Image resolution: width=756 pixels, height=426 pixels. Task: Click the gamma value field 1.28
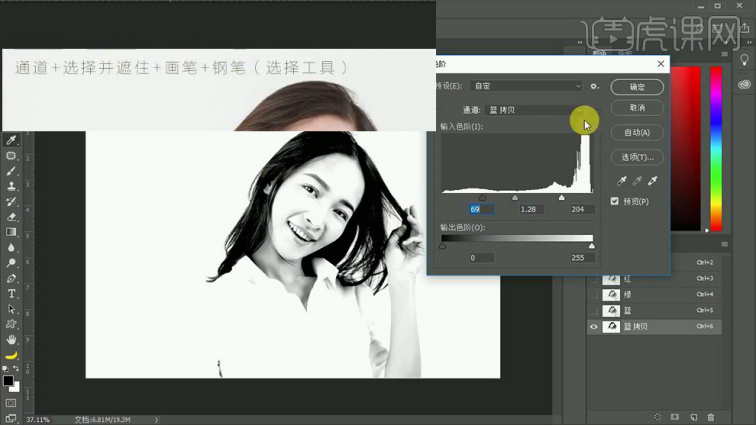pos(531,209)
